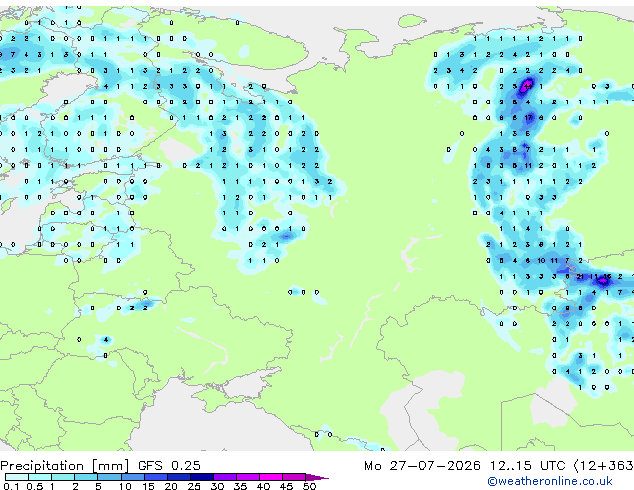Click the legend label '35'

pos(240,486)
